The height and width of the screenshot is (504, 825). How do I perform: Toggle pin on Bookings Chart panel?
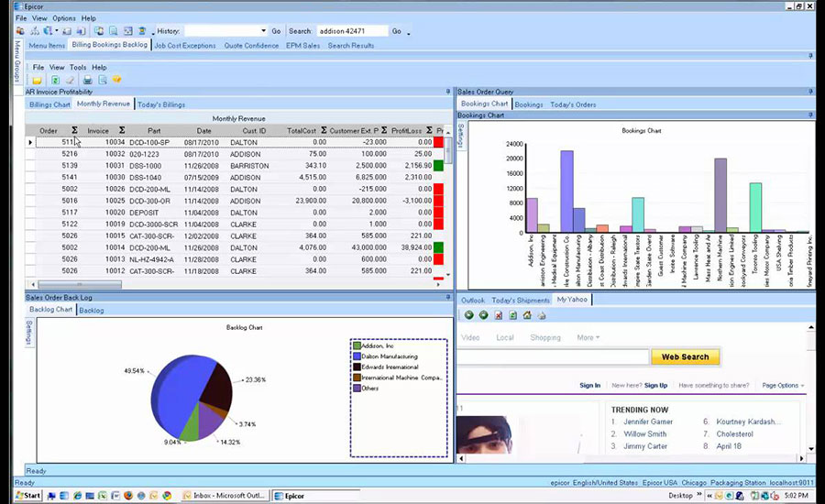click(x=810, y=115)
